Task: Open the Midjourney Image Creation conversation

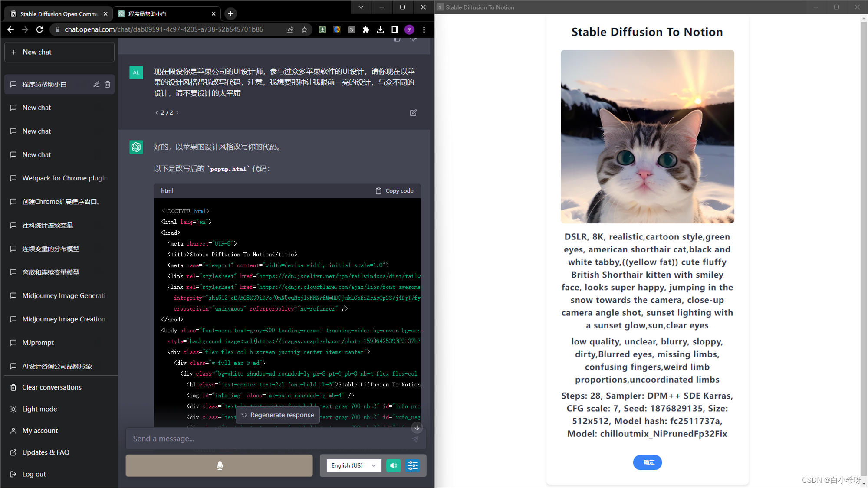Action: [x=59, y=319]
